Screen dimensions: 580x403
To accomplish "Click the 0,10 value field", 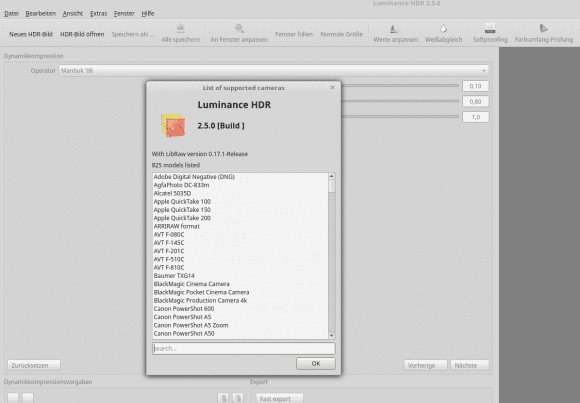I will [475, 86].
